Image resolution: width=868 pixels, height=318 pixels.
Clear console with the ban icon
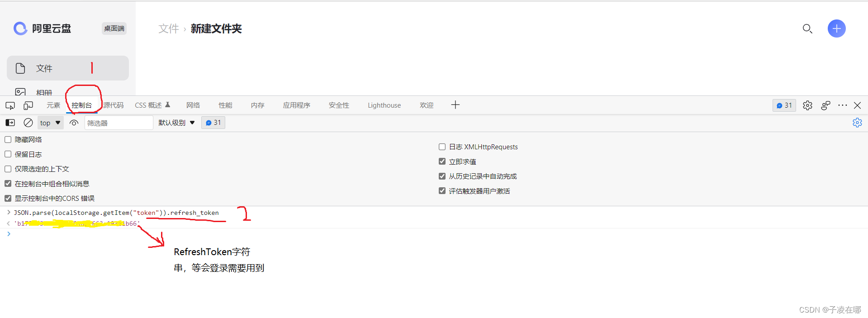coord(28,123)
